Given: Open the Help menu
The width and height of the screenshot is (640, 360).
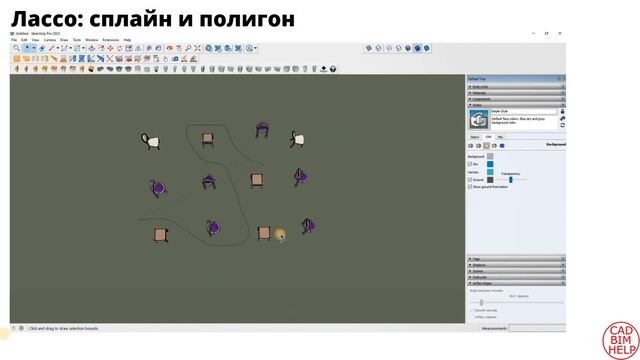Looking at the screenshot, I should coord(127,40).
